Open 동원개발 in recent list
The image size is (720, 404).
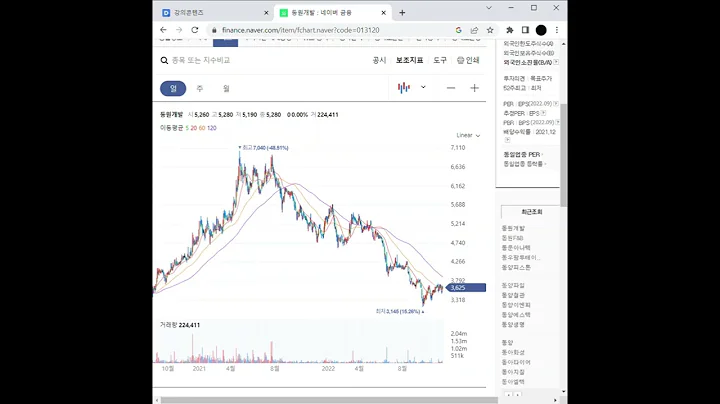click(513, 228)
